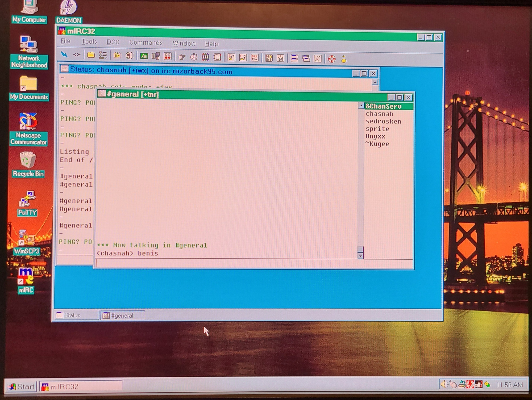
Task: Click the mIRC32 taskbar button
Action: (x=81, y=386)
